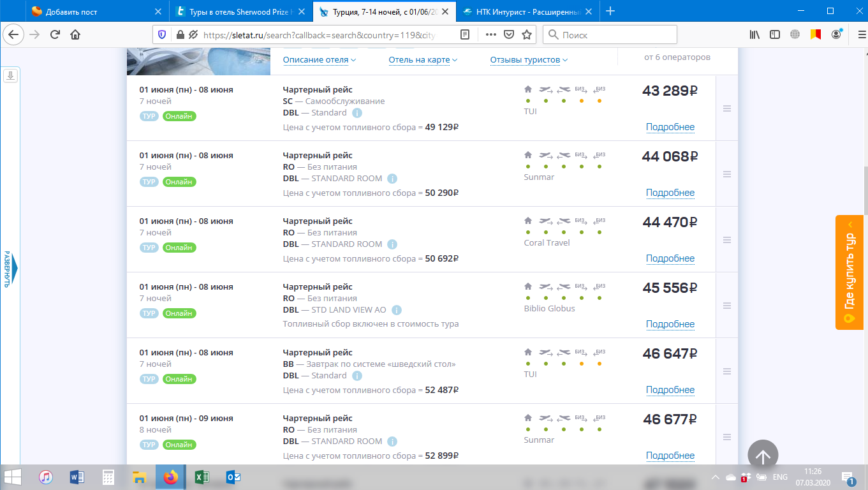
Task: Click 'Онлайн' badge in Coral Travel row
Action: tap(179, 248)
